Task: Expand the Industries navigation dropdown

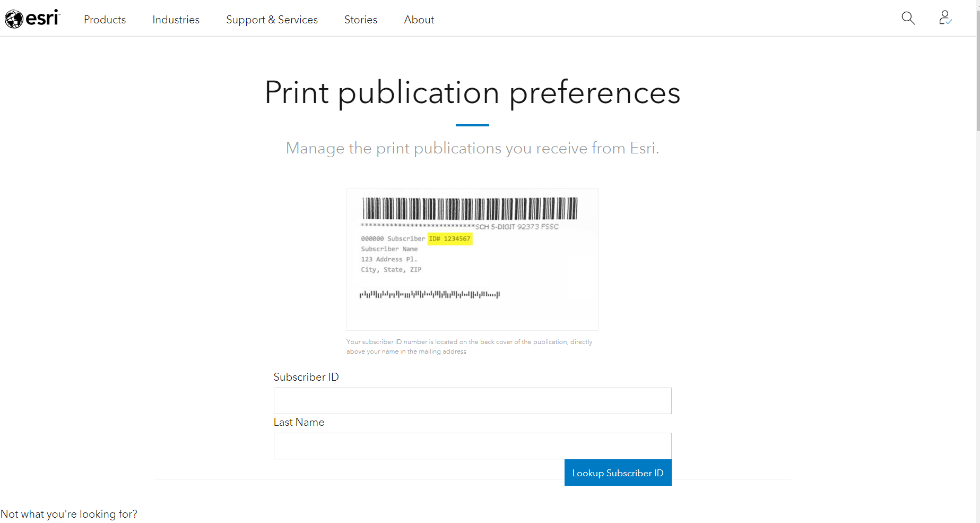Action: tap(176, 19)
